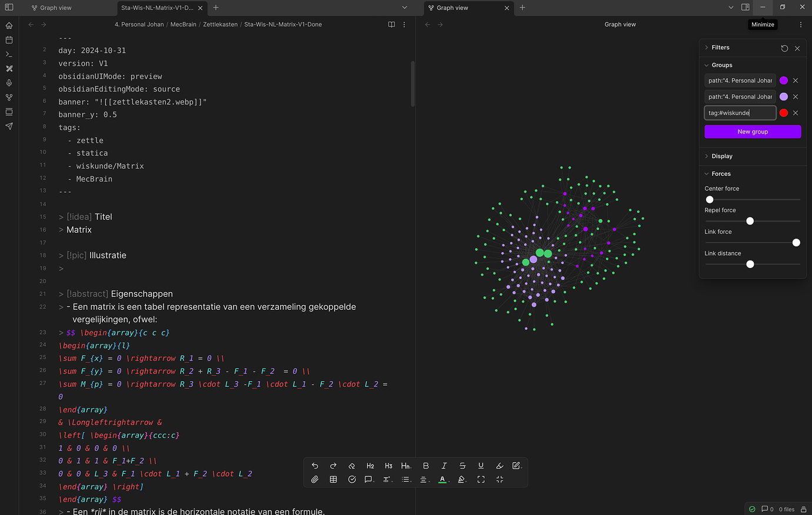Click the undo icon in the editing toolbar

coord(315,465)
